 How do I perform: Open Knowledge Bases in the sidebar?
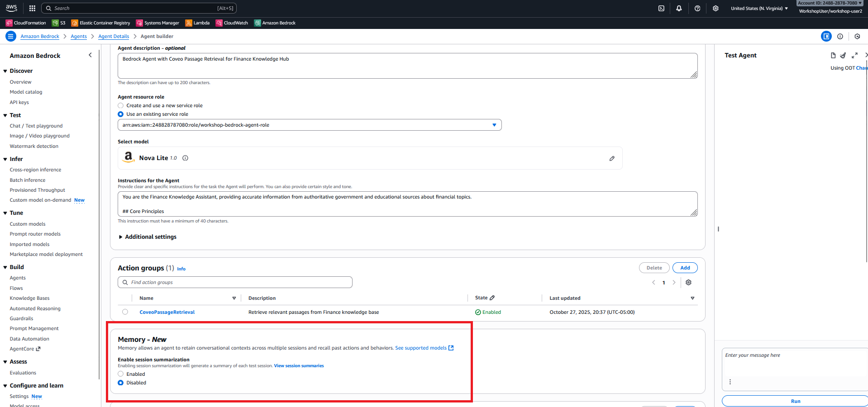pos(30,298)
